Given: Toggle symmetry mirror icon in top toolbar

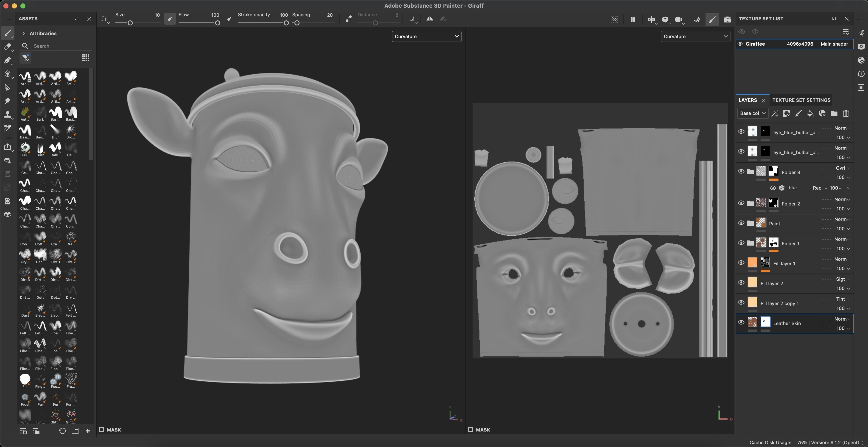Looking at the screenshot, I should (430, 19).
